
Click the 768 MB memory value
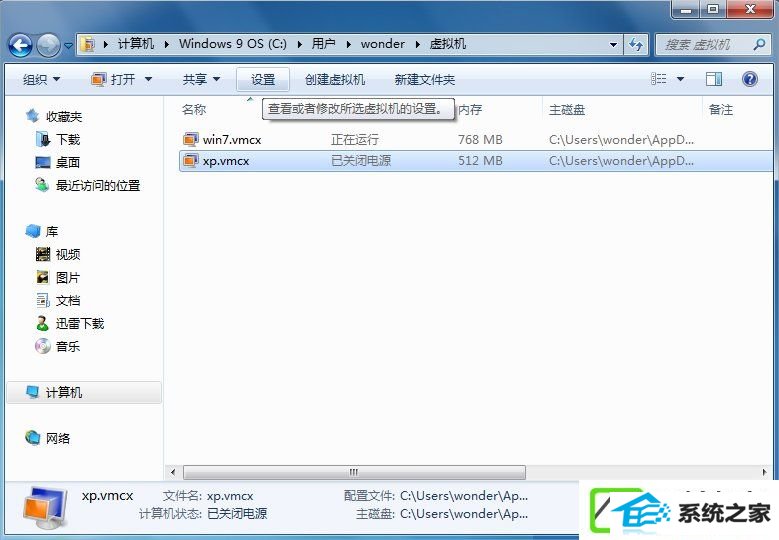(x=480, y=140)
